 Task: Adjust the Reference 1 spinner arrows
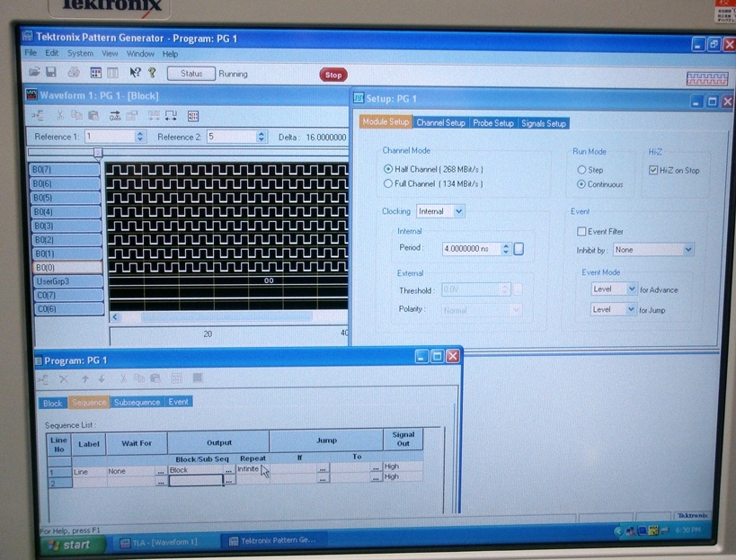click(140, 137)
